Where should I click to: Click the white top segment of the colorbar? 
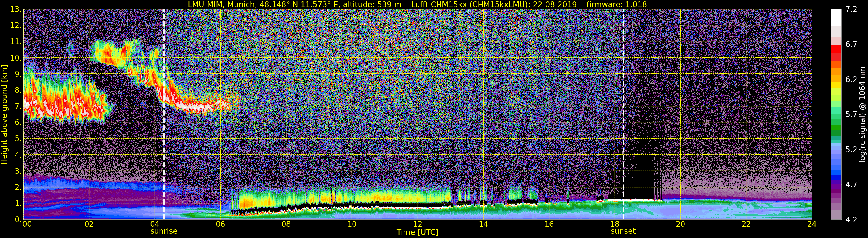click(836, 18)
